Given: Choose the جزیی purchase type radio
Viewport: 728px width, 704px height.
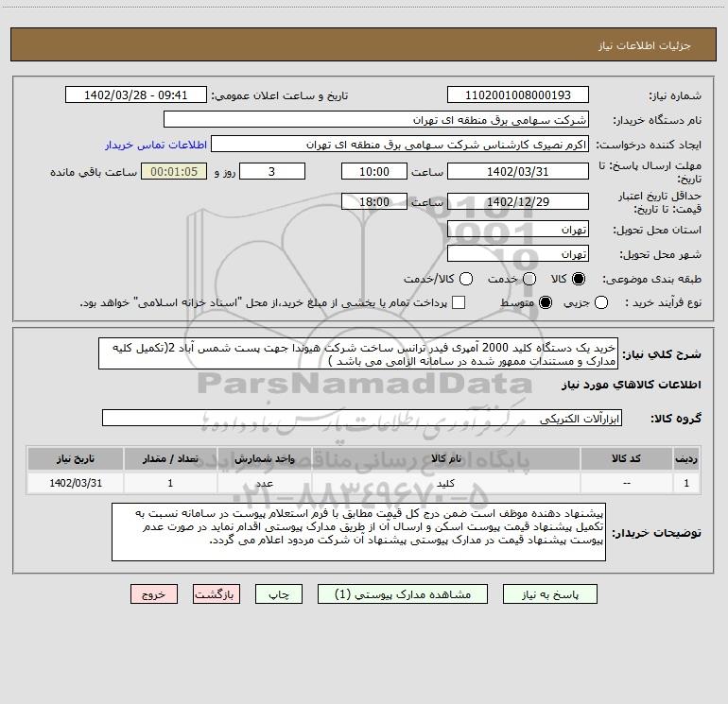Looking at the screenshot, I should (x=601, y=302).
